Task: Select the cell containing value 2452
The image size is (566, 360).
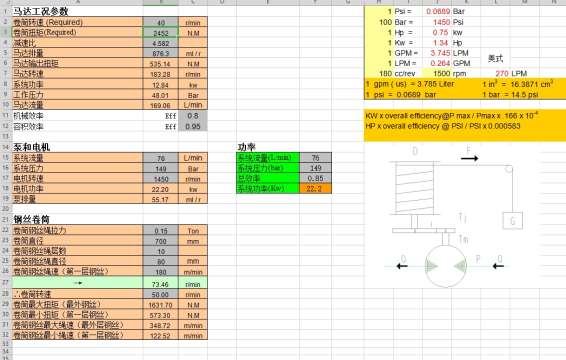Action: point(161,33)
